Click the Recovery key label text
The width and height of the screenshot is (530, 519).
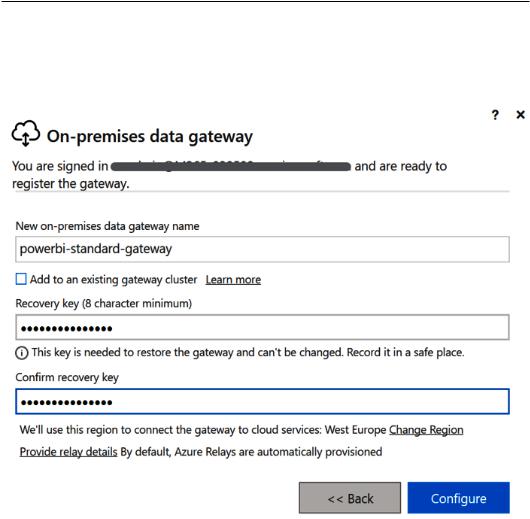coord(103,303)
